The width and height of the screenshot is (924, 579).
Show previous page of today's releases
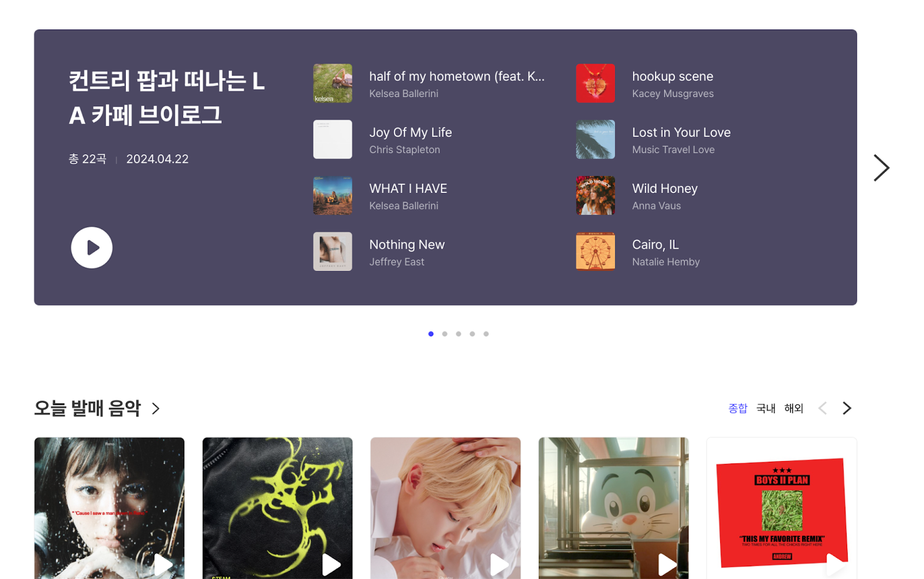click(x=822, y=409)
